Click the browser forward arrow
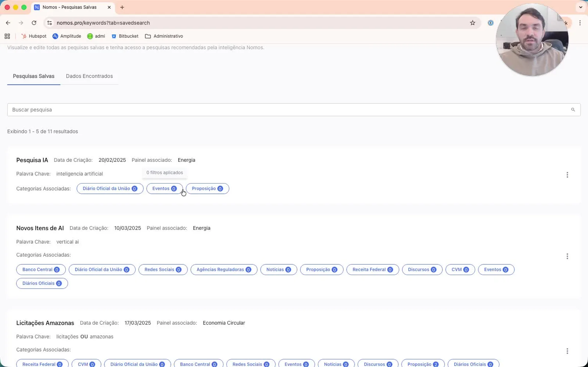Image resolution: width=588 pixels, height=367 pixels. (21, 23)
